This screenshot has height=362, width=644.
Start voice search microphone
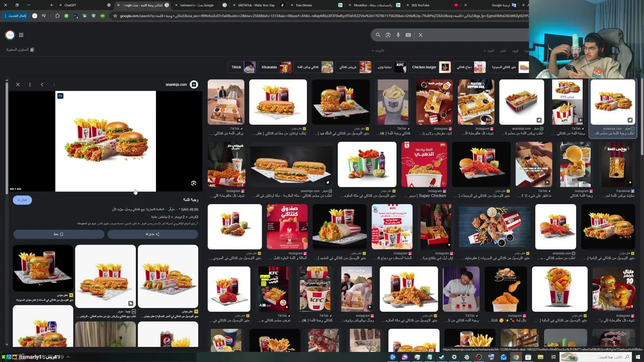398,35
